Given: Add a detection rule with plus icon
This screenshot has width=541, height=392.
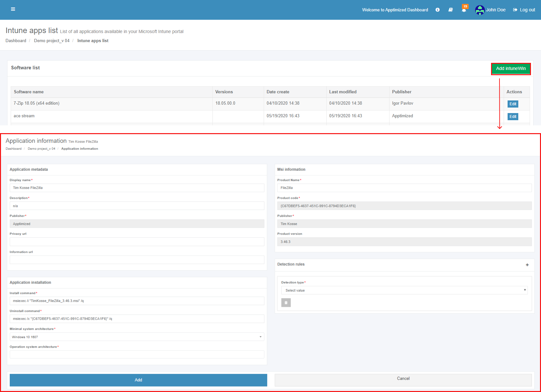Looking at the screenshot, I should pyautogui.click(x=527, y=265).
